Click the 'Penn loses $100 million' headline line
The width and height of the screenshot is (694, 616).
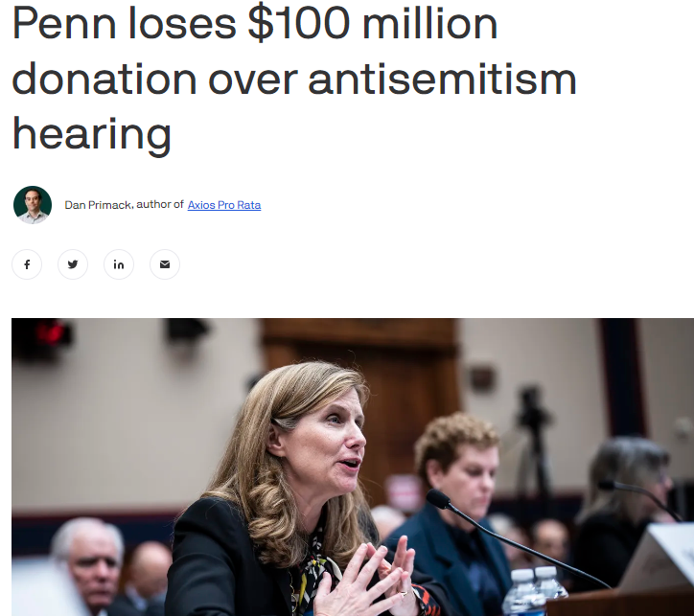(255, 25)
